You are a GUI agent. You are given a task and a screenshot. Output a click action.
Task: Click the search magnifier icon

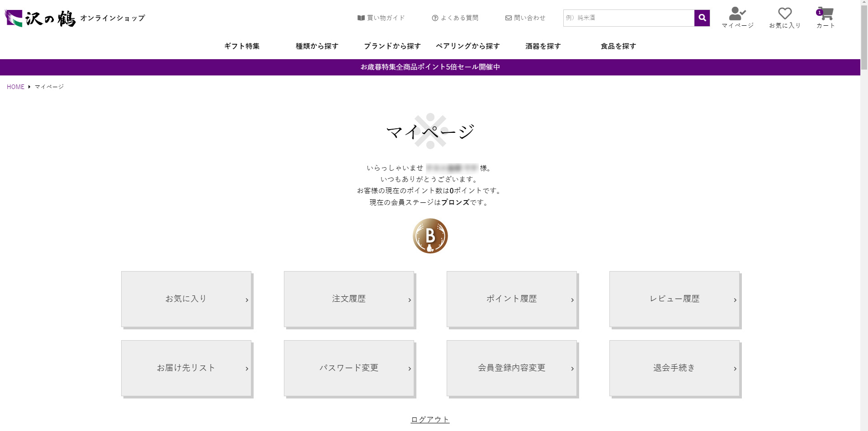[701, 18]
